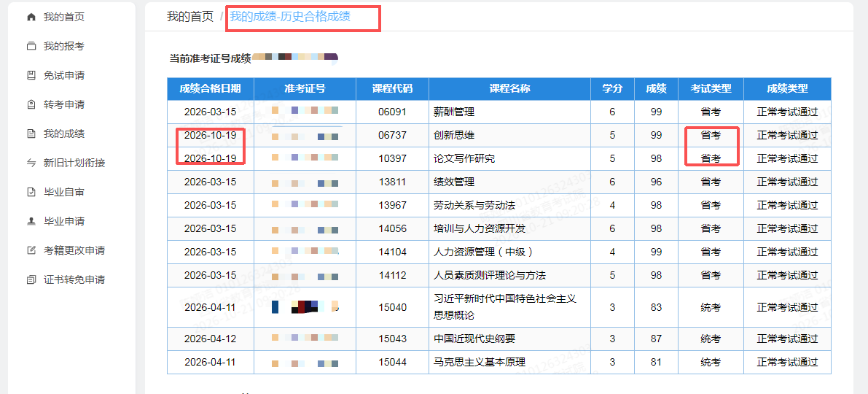The image size is (868, 394).
Task: Click course code 14112
Action: point(393,275)
